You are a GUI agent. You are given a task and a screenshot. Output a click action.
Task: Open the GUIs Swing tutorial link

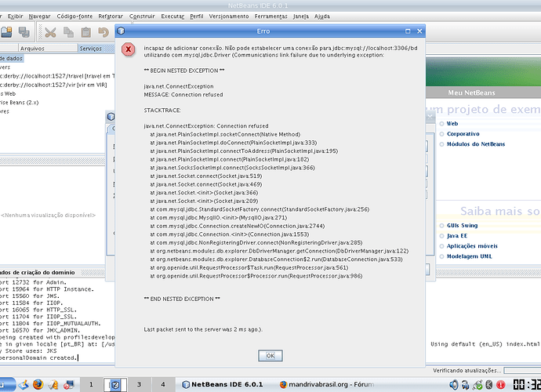pos(462,225)
